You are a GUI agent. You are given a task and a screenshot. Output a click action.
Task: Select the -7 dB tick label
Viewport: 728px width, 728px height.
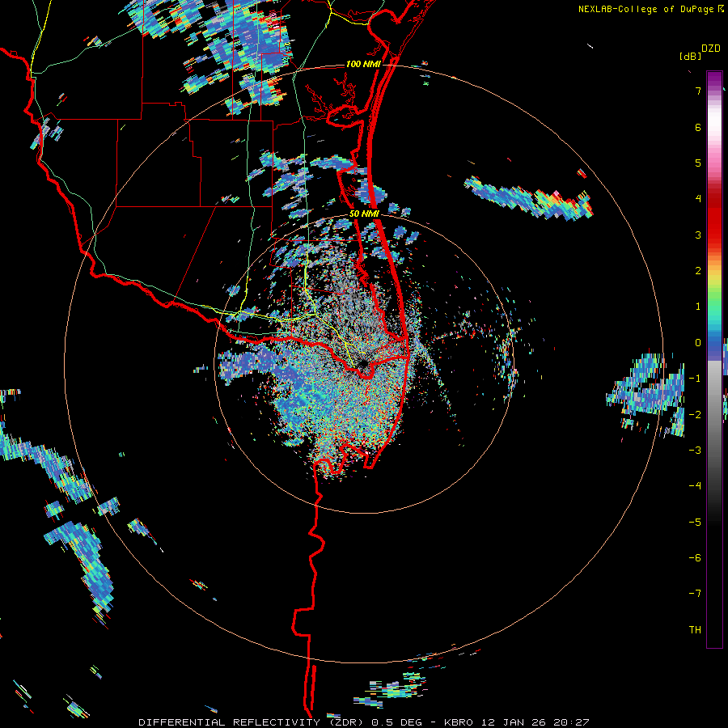tap(695, 594)
